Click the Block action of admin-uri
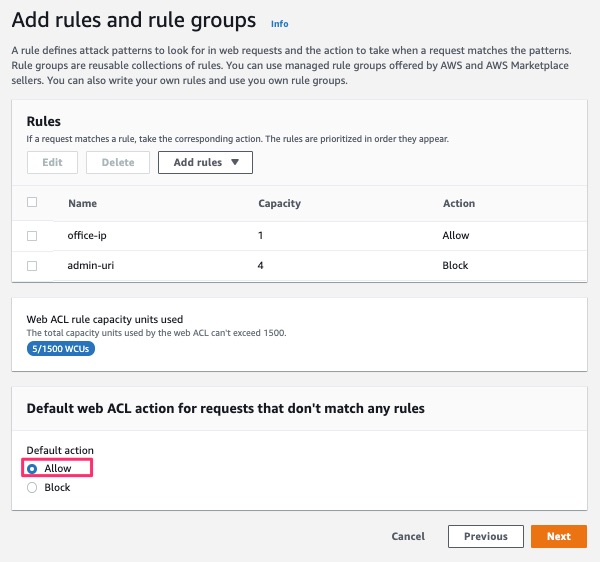 (x=455, y=265)
